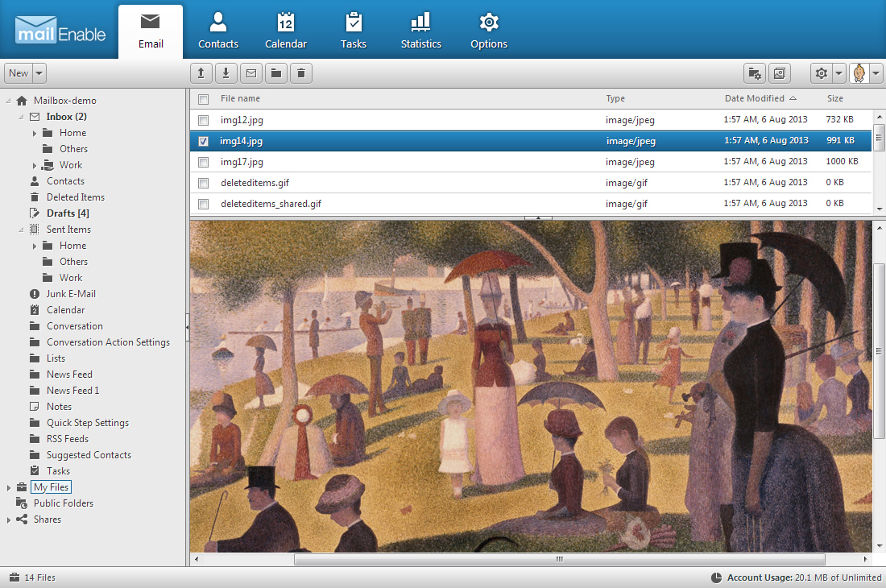Click the gear settings toolbar icon

click(822, 73)
